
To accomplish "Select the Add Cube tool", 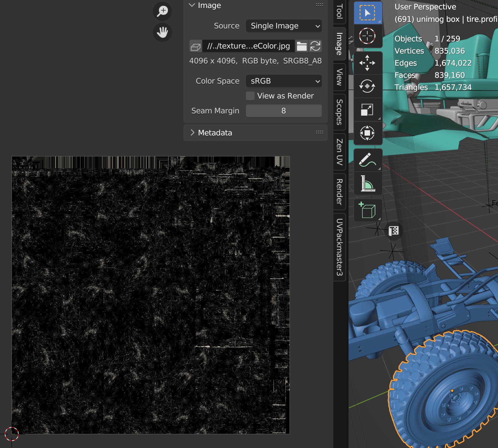I will coord(368,210).
